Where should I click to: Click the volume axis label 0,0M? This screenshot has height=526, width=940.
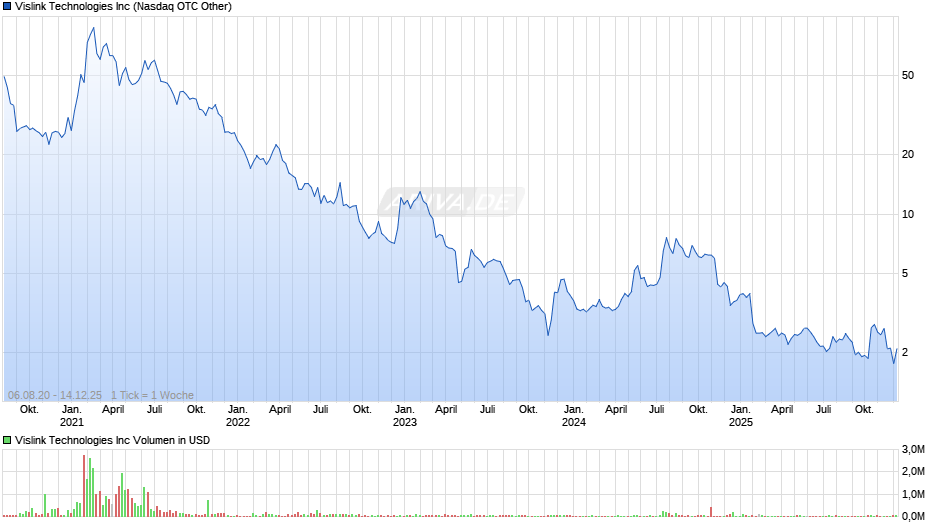913,516
